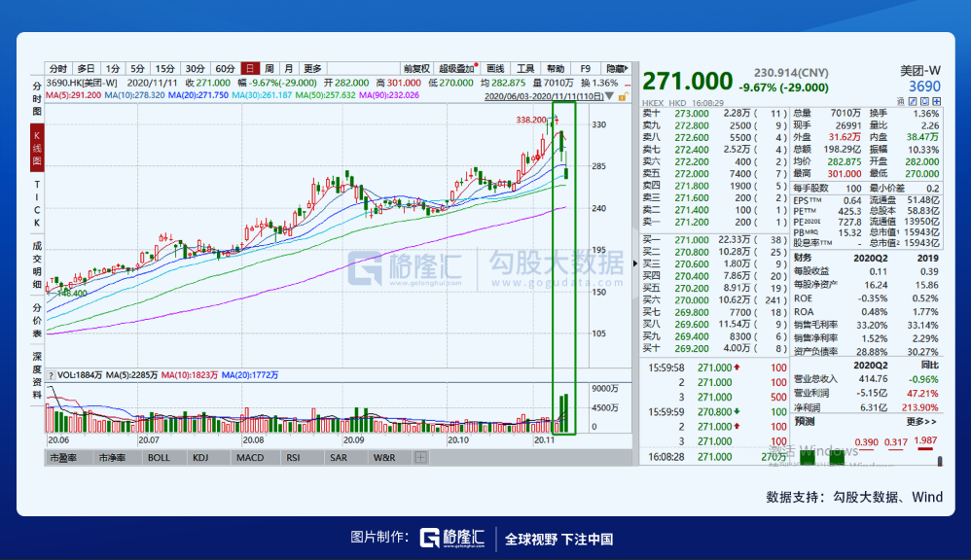Image resolution: width=971 pixels, height=560 pixels.
Task: Open the 分价表 sidebar view
Action: (37, 321)
